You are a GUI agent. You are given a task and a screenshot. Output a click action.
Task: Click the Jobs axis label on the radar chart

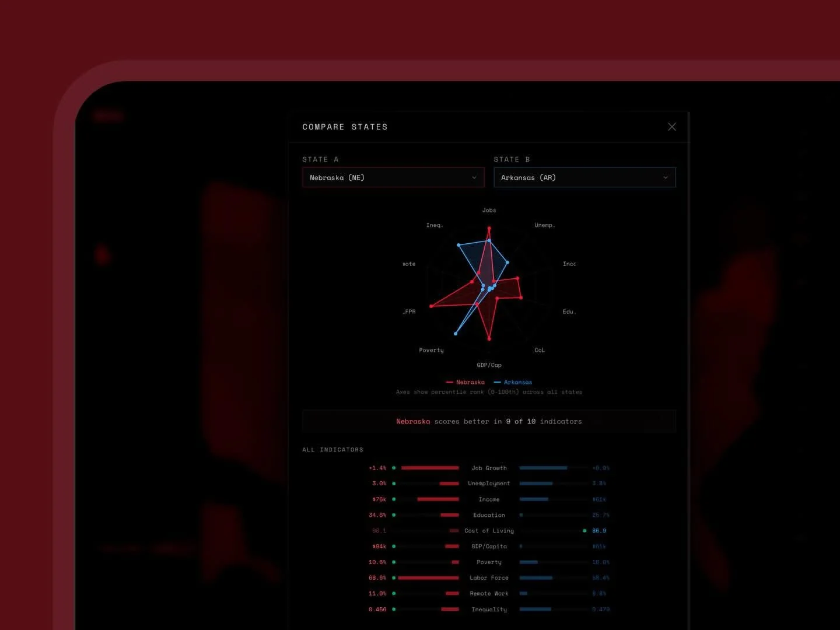(x=489, y=210)
